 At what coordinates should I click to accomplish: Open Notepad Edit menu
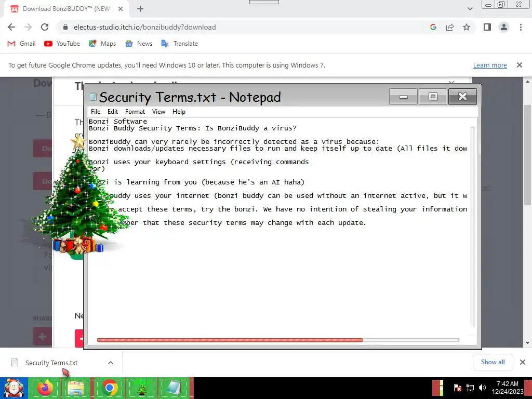pos(113,112)
